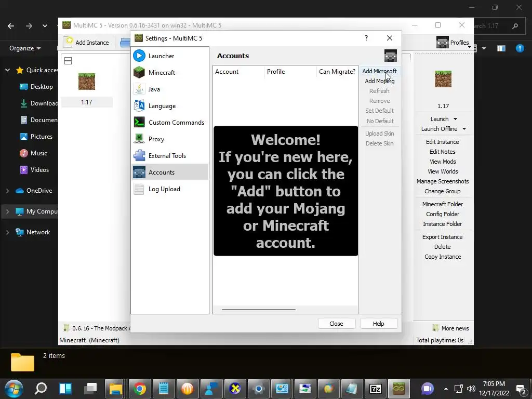Click the Add Mojang account button
532x399 pixels.
pos(379,81)
